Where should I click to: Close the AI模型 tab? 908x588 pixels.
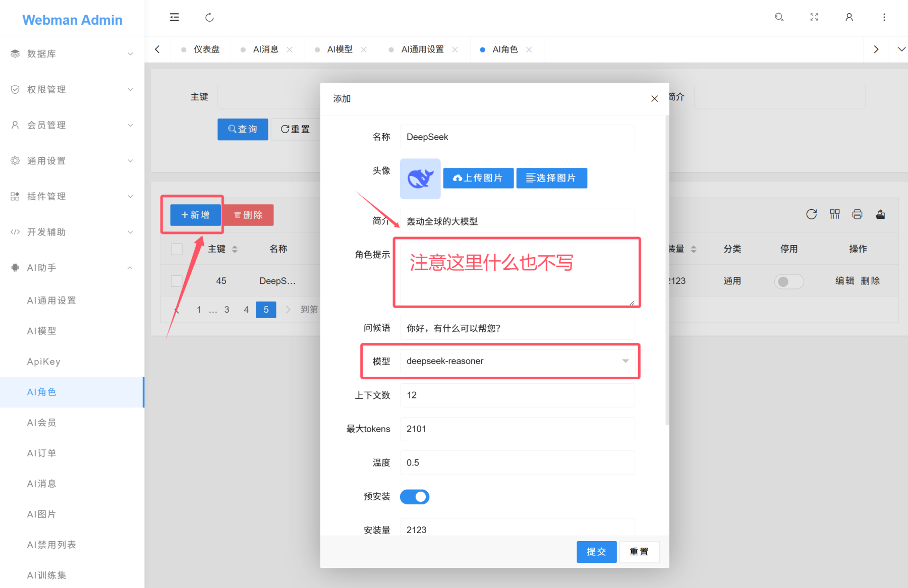pos(364,49)
